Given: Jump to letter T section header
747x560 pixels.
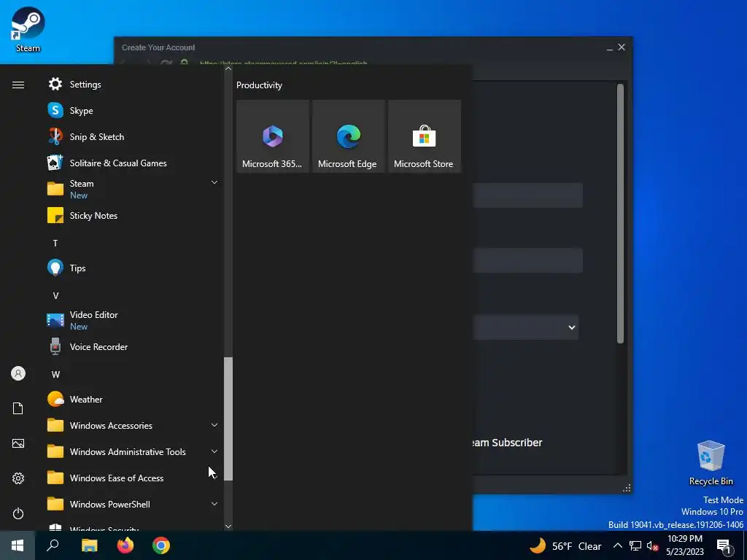Looking at the screenshot, I should point(55,244).
